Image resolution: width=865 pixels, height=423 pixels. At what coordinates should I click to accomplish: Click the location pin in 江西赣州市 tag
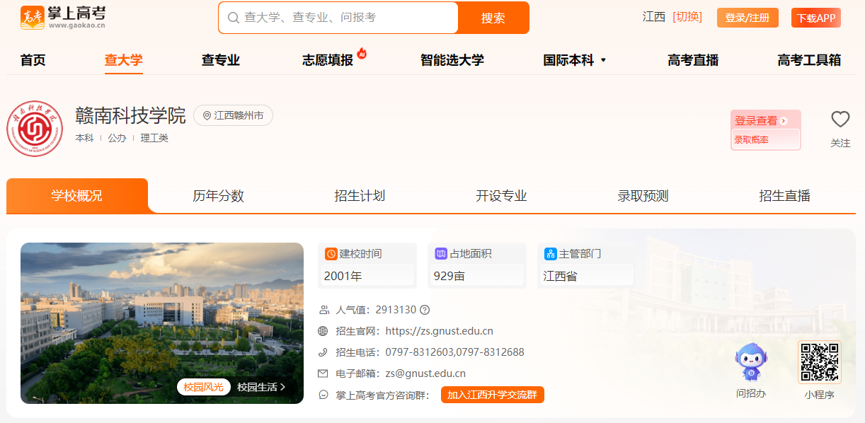pos(207,116)
